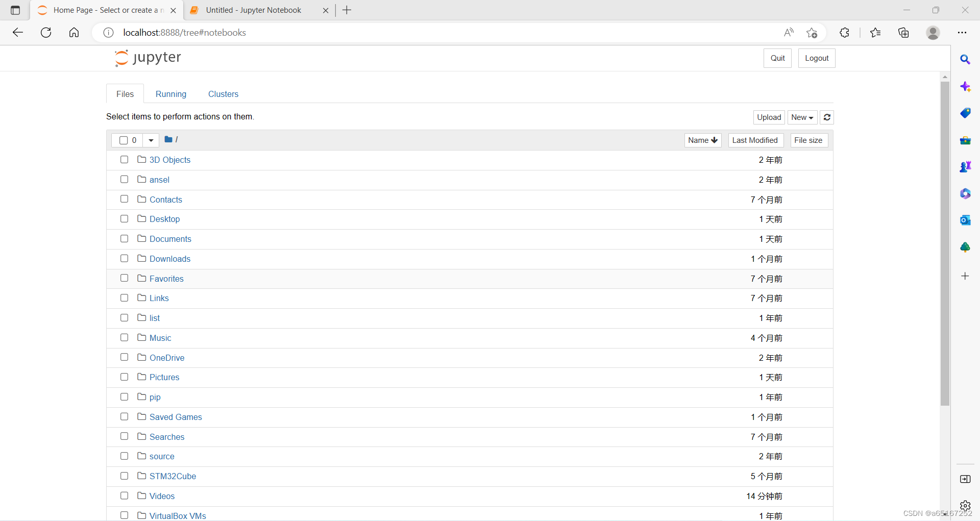
Task: Open a new browser tab
Action: pyautogui.click(x=347, y=10)
